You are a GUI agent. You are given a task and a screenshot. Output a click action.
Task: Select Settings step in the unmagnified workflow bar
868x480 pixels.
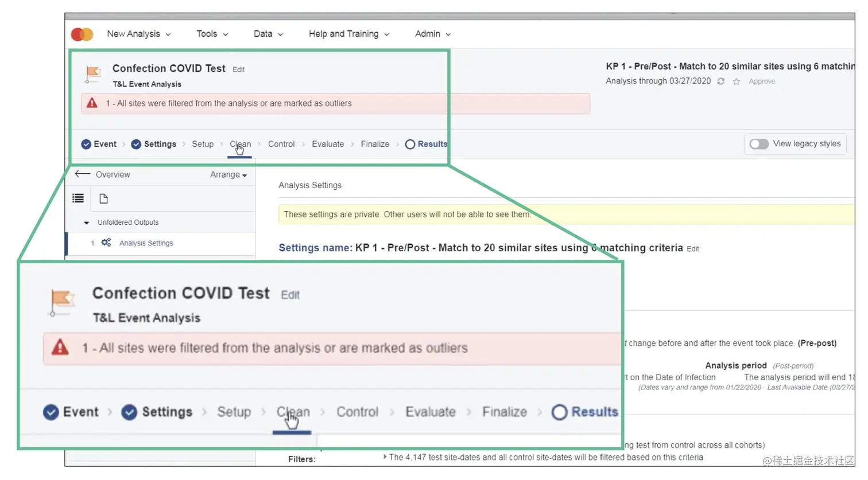pos(153,144)
